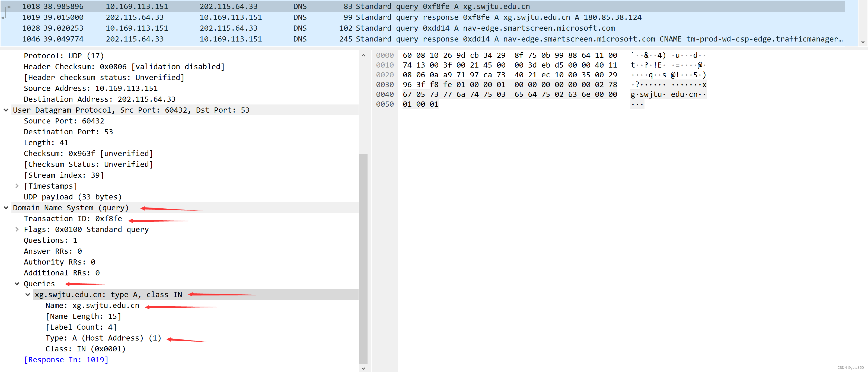Select the Checksum Status: Unverified line
The image size is (868, 372).
tap(88, 164)
